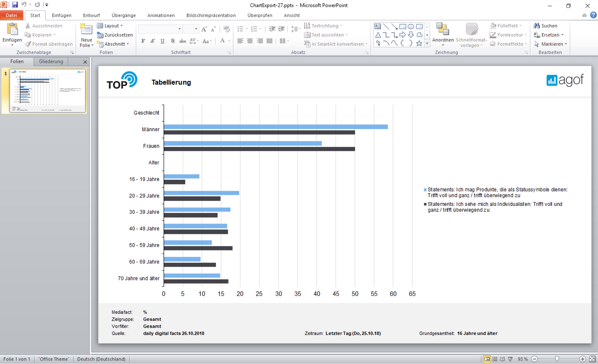The image size is (598, 364).
Task: Open the Bildschirmpräsentation tab
Action: coord(211,15)
